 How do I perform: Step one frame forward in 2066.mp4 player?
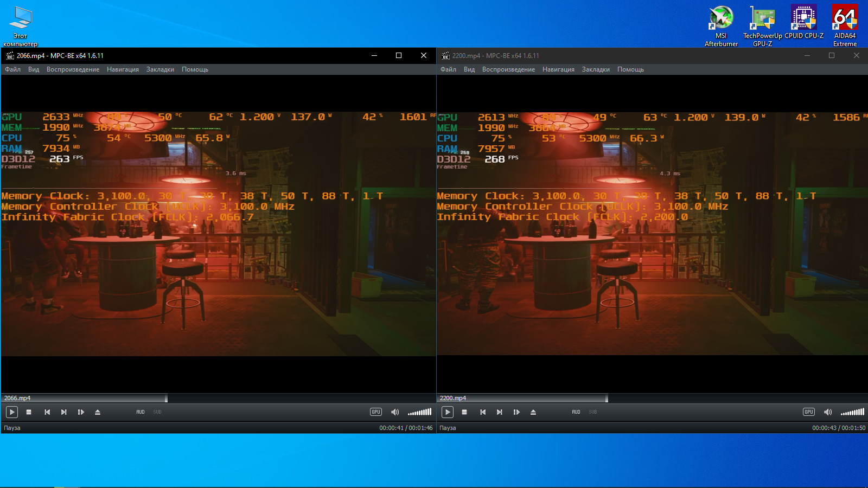tap(81, 412)
